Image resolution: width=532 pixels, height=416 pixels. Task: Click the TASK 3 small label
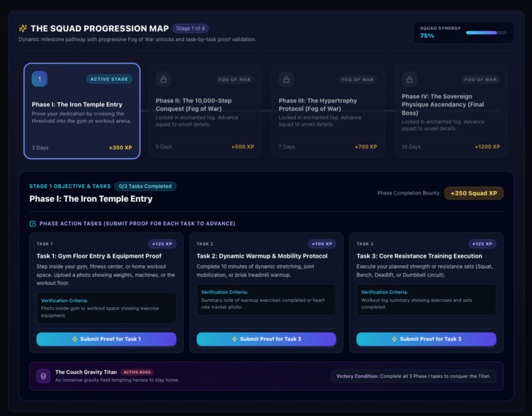[365, 244]
